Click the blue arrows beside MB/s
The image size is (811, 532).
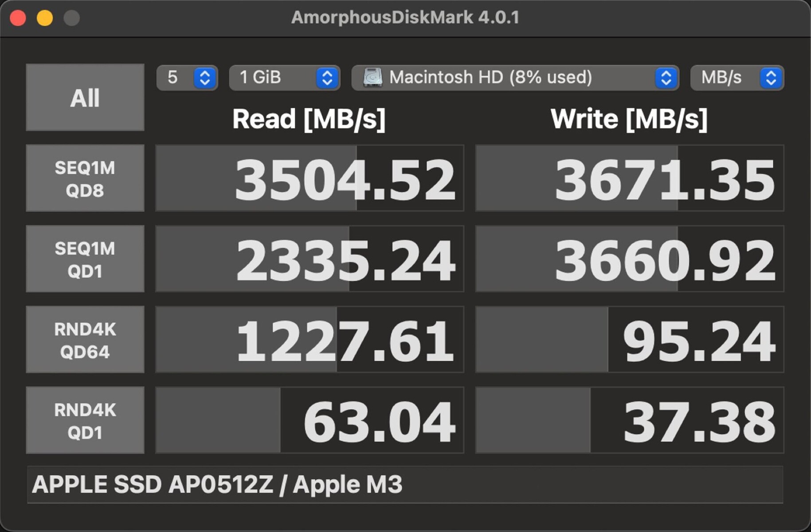[x=771, y=78]
